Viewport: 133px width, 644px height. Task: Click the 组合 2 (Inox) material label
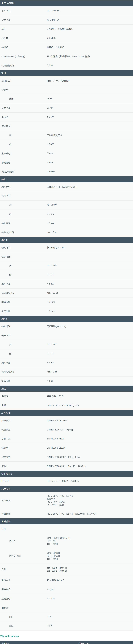[x=15, y=556]
